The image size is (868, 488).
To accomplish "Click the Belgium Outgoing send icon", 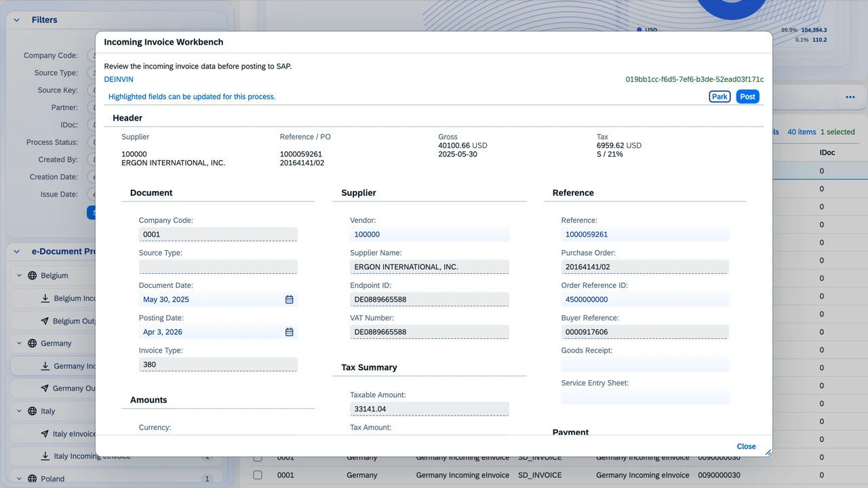I will point(45,321).
